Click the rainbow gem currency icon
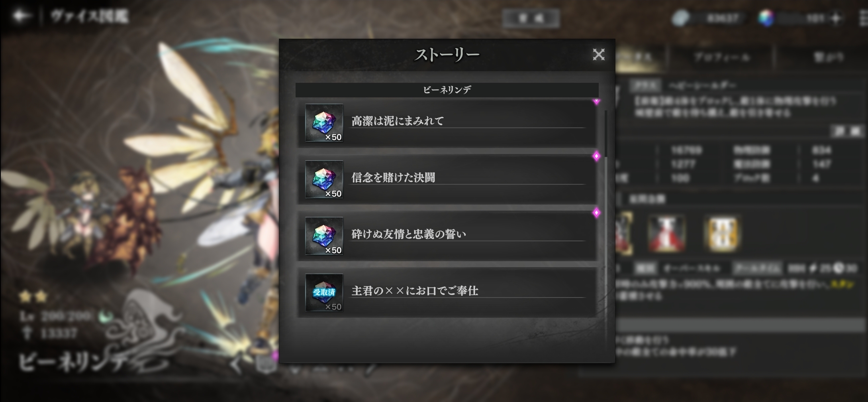This screenshot has width=868, height=402. 766,18
